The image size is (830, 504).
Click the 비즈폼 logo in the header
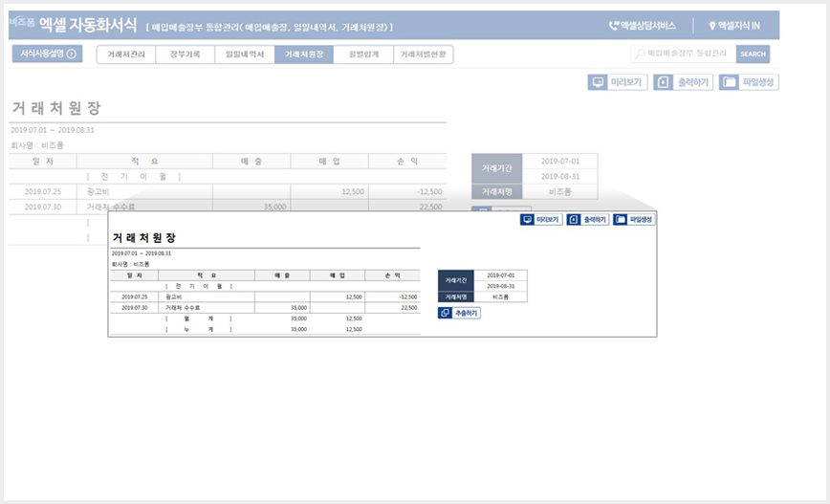22,22
